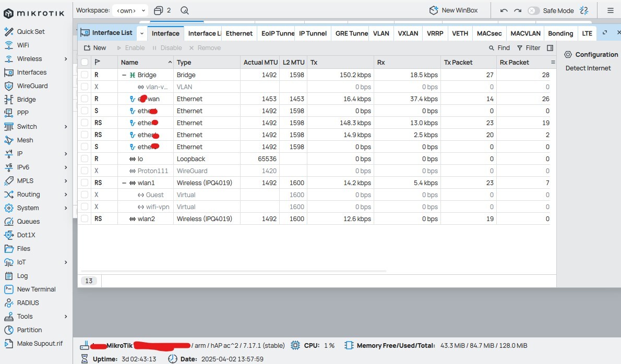Collapse the Bridge tree row
621x364 pixels.
click(x=124, y=75)
